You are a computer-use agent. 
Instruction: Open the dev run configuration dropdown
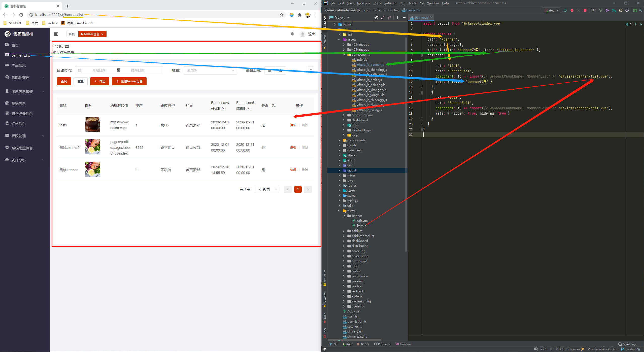tap(551, 10)
